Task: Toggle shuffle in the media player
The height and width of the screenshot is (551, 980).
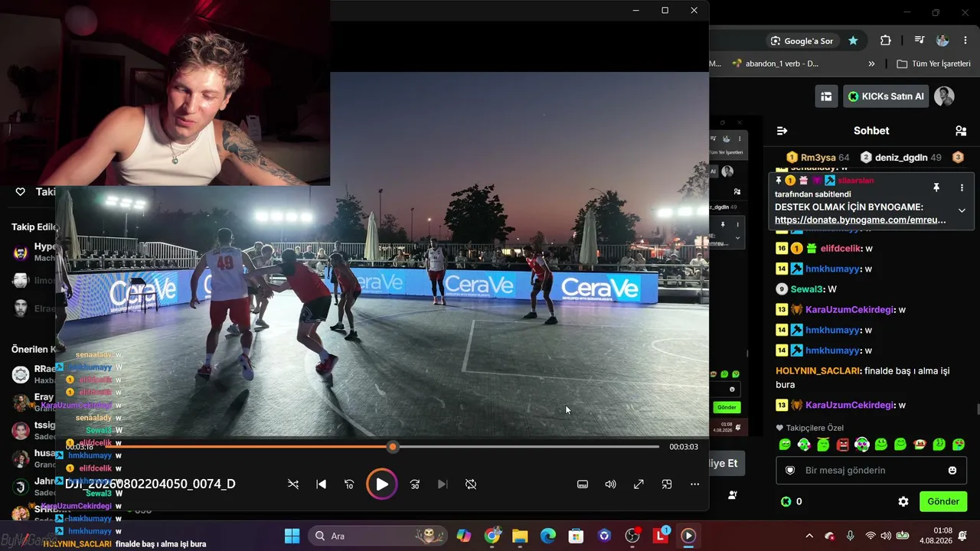Action: coord(293,484)
